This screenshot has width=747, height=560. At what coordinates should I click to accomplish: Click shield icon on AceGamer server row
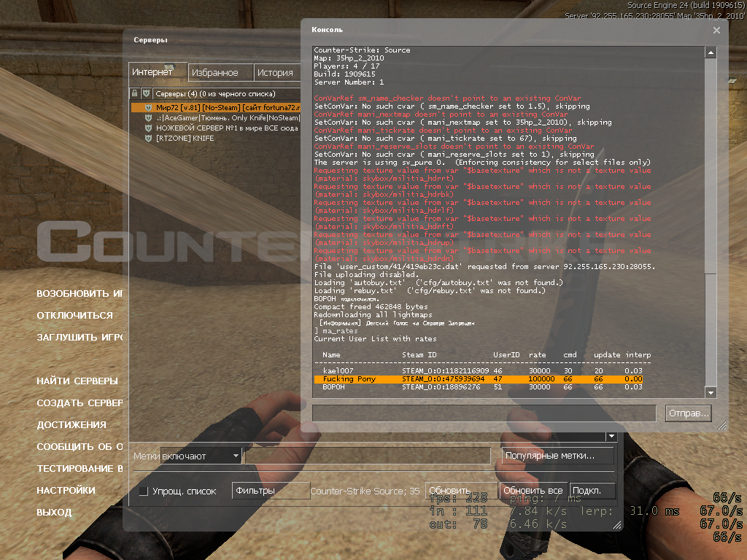[x=148, y=117]
